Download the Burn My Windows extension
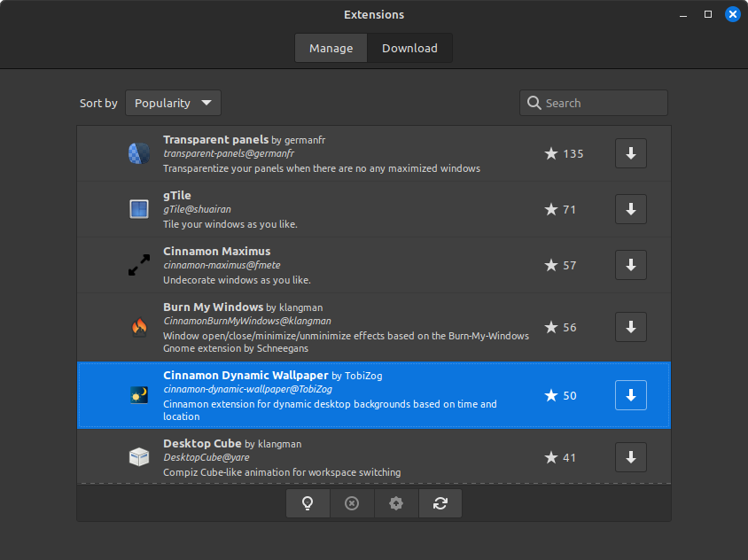Viewport: 748px width, 560px height. (x=631, y=327)
